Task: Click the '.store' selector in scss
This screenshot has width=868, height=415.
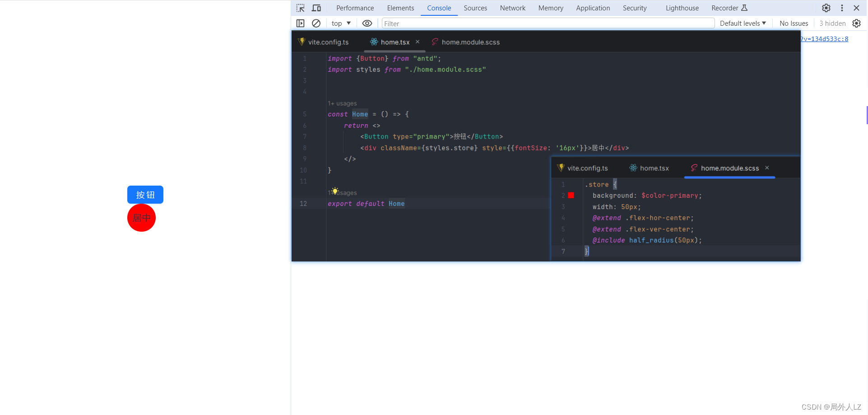Action: click(x=597, y=184)
